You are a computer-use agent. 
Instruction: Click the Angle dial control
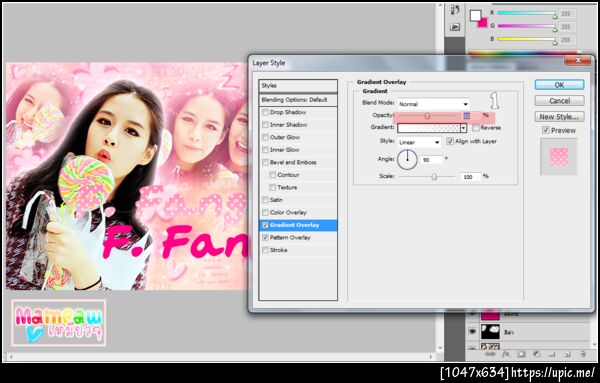pos(407,159)
